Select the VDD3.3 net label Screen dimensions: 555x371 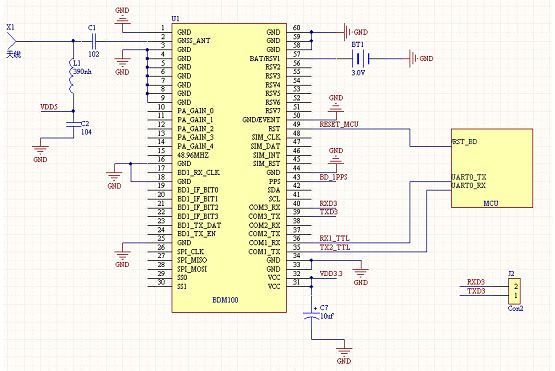(331, 274)
